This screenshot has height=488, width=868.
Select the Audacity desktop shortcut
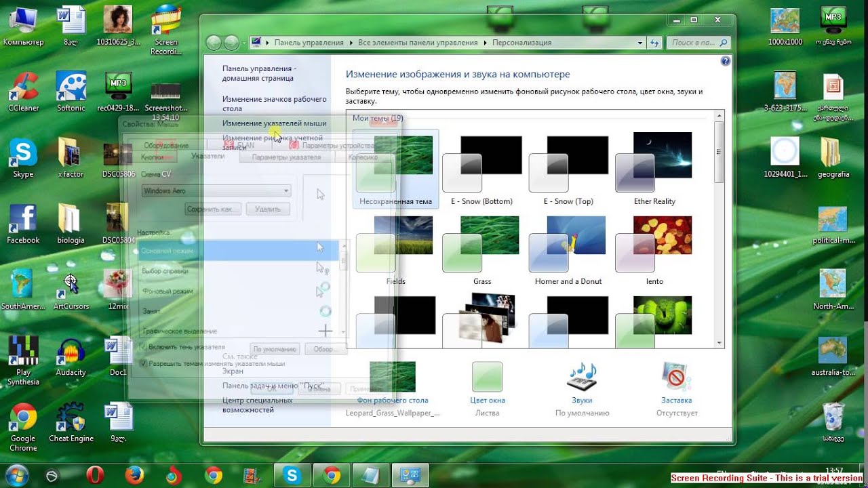(x=71, y=356)
